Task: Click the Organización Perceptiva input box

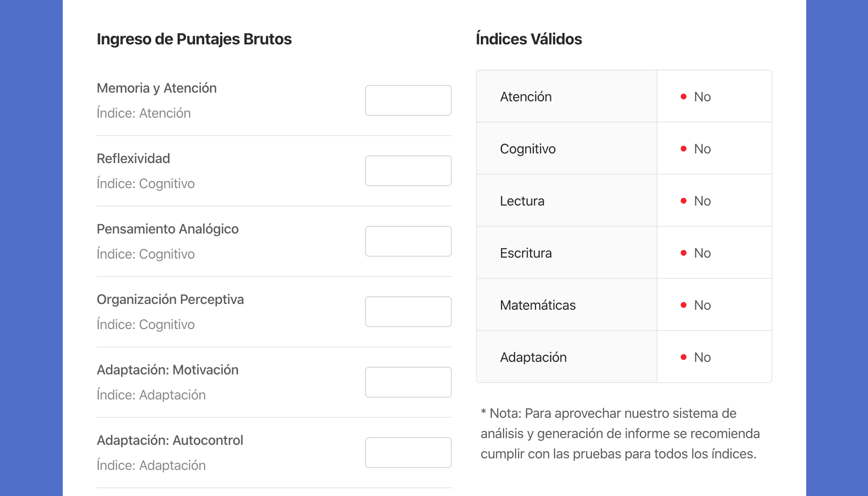Action: pos(408,312)
